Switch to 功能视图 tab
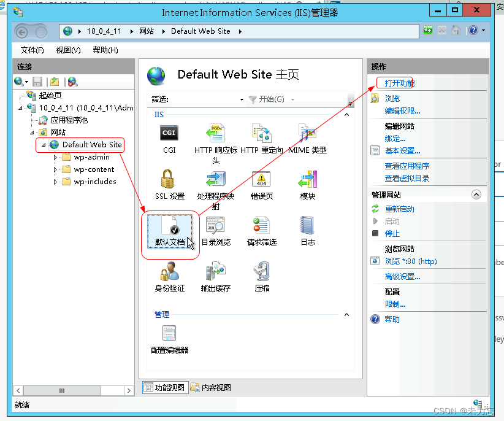Image resolution: width=504 pixels, height=421 pixels. 164,387
